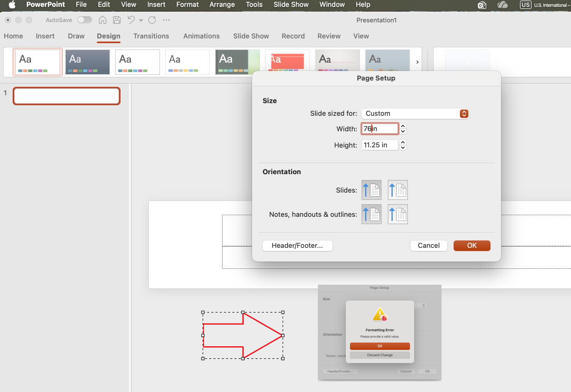Open the Review ribbon tab
The width and height of the screenshot is (571, 392).
click(329, 36)
